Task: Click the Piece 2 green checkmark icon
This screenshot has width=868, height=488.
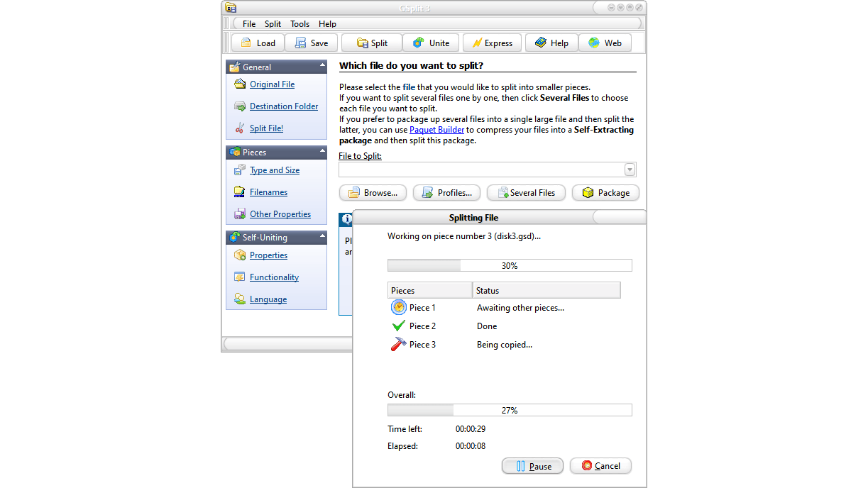Action: coord(398,326)
